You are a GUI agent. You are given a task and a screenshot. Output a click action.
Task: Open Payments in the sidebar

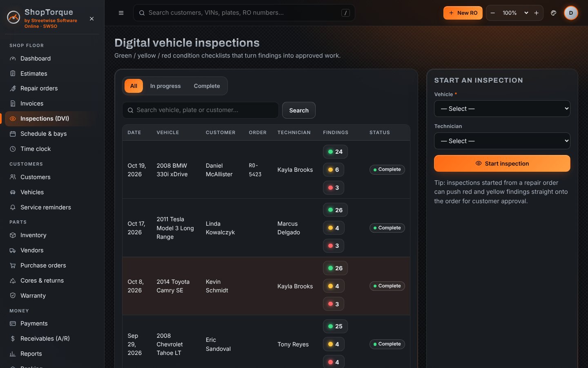click(x=50, y=323)
